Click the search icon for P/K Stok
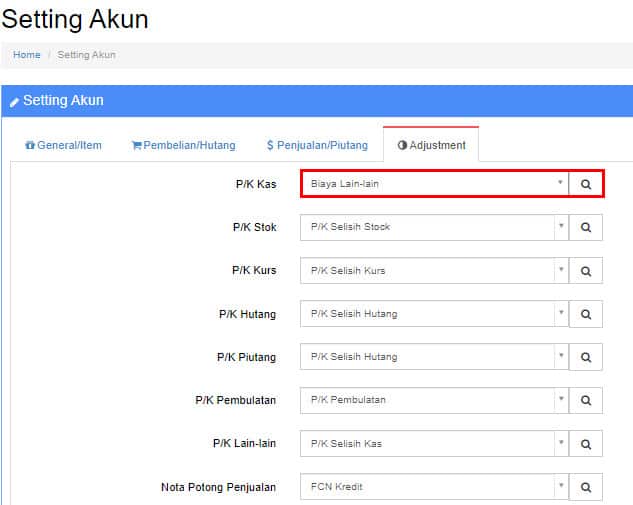 pyautogui.click(x=585, y=227)
